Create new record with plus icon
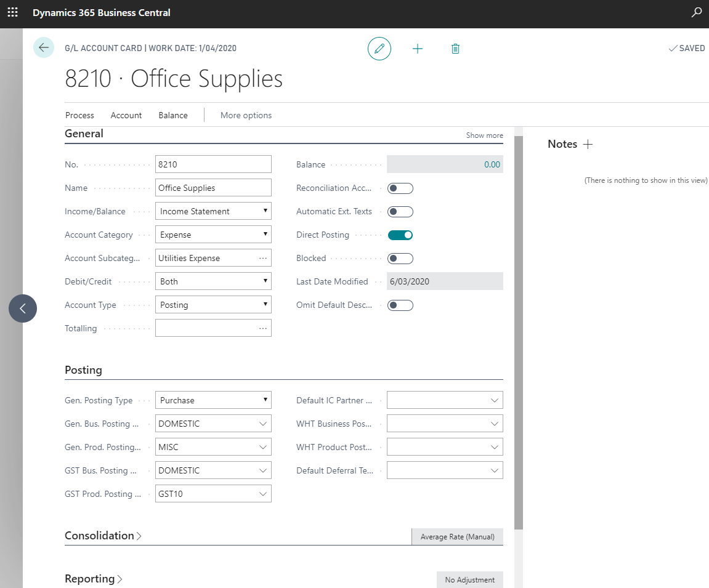This screenshot has height=588, width=709. click(418, 49)
